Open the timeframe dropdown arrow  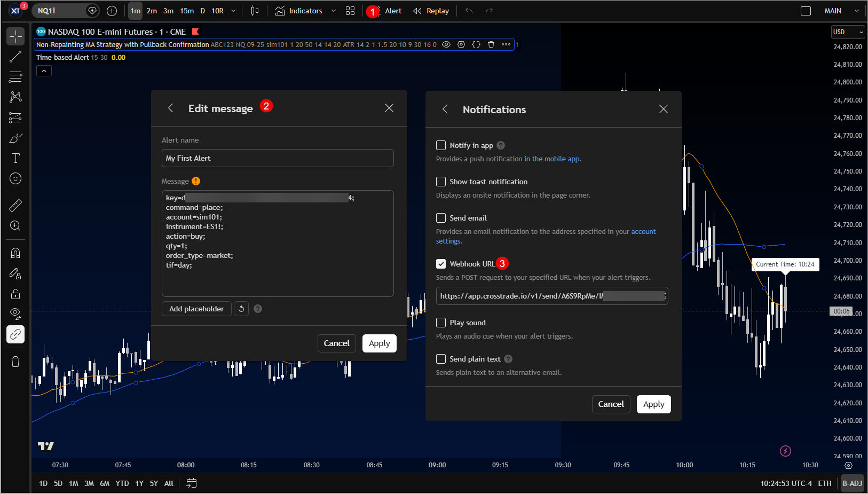(233, 10)
